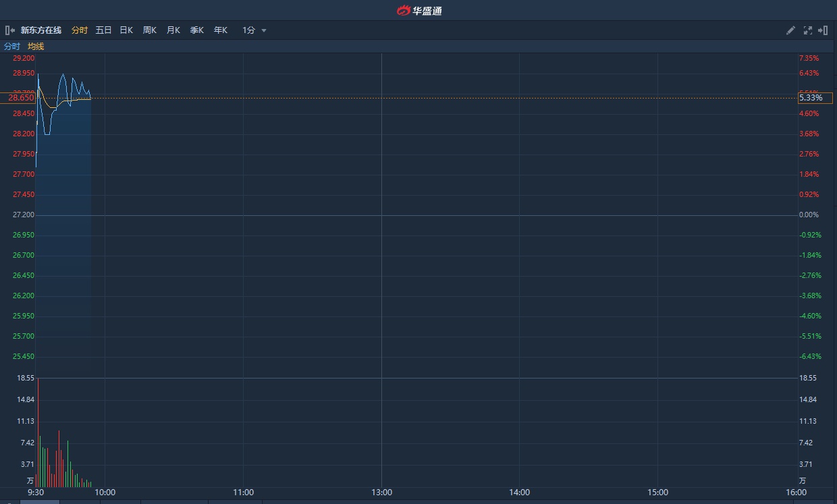Viewport: 837px width, 504px height.
Task: Click the right panel collapse icon
Action: [x=823, y=30]
